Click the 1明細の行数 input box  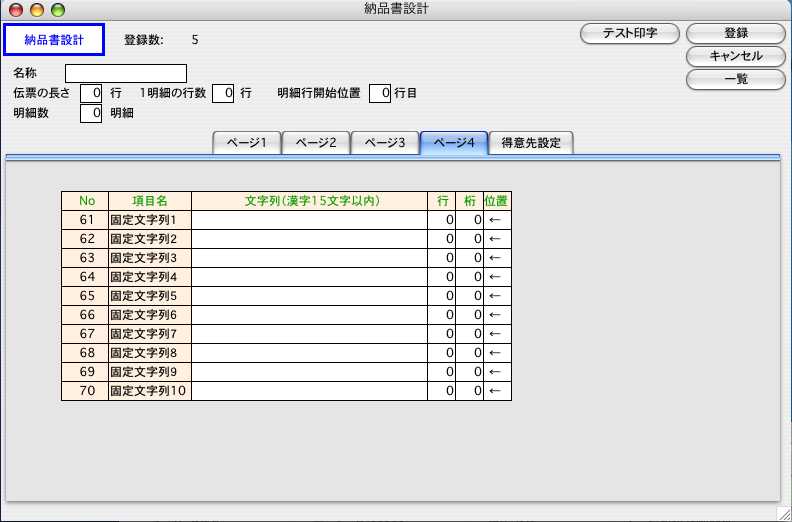tap(223, 93)
